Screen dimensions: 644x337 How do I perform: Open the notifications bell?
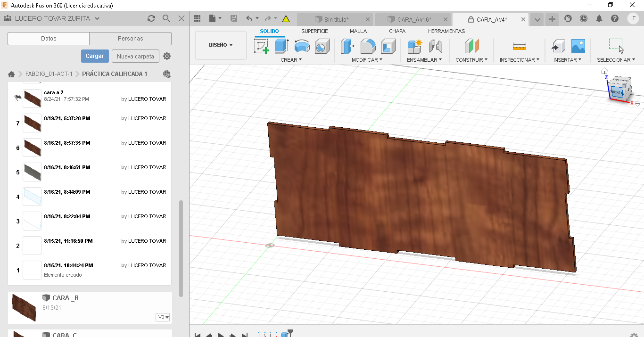tap(599, 18)
